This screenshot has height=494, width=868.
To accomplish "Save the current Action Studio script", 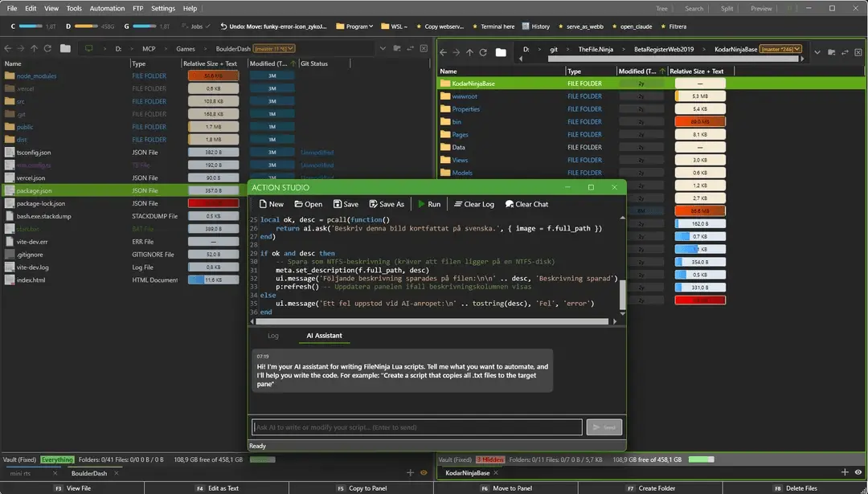I will pyautogui.click(x=346, y=204).
